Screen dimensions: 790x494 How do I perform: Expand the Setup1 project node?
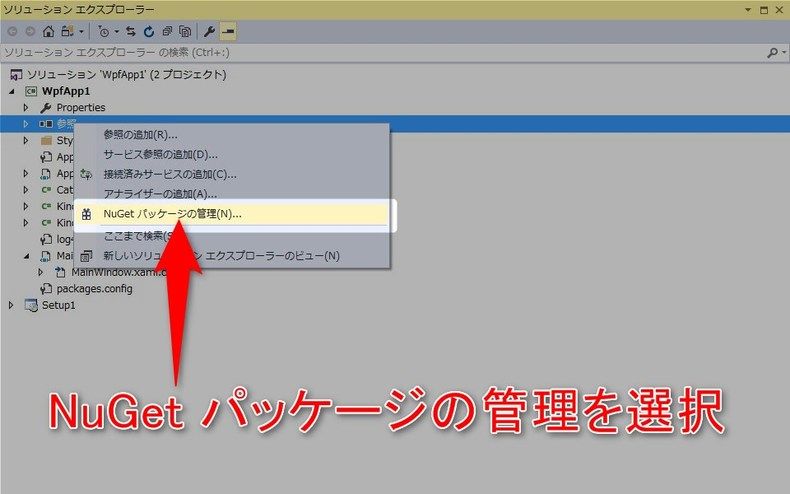pyautogui.click(x=11, y=305)
